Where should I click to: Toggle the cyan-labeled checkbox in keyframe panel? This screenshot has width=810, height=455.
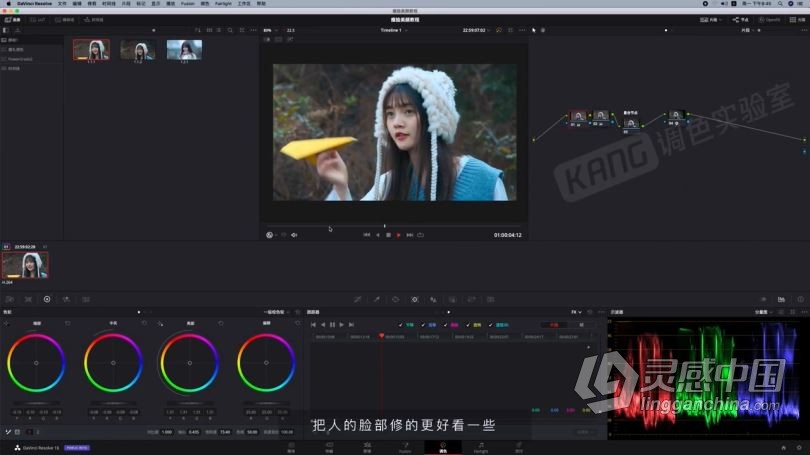[491, 325]
